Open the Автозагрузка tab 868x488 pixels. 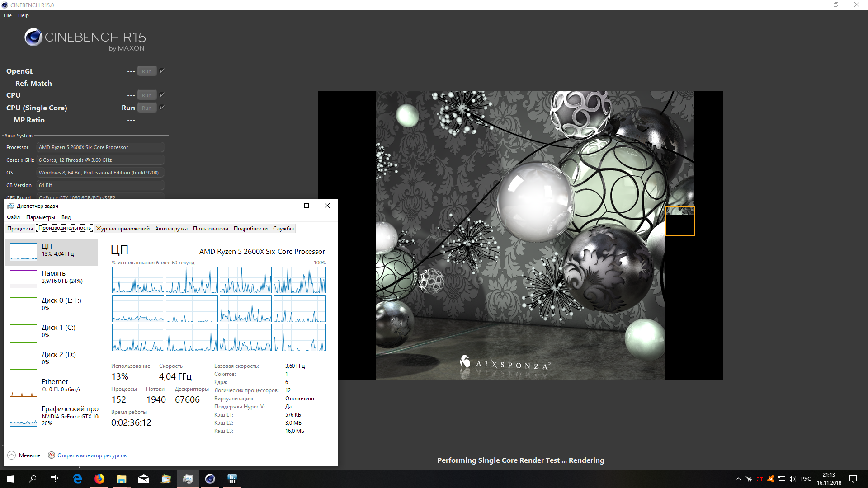pos(171,229)
